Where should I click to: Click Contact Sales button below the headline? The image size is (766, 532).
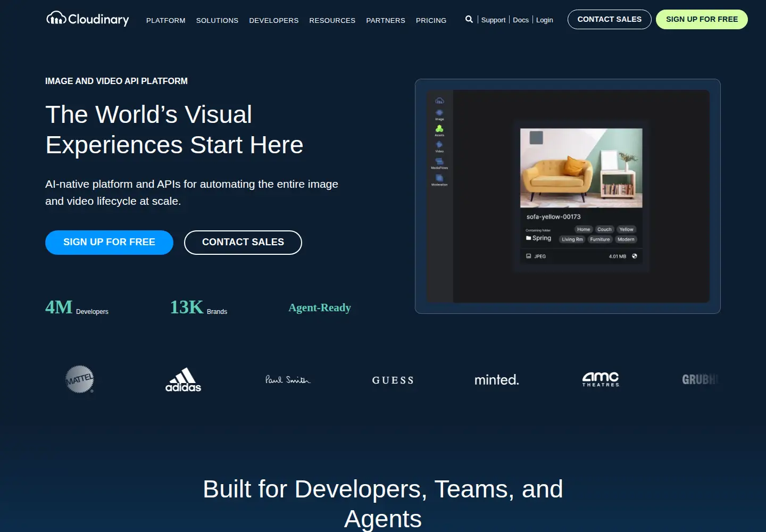(243, 243)
